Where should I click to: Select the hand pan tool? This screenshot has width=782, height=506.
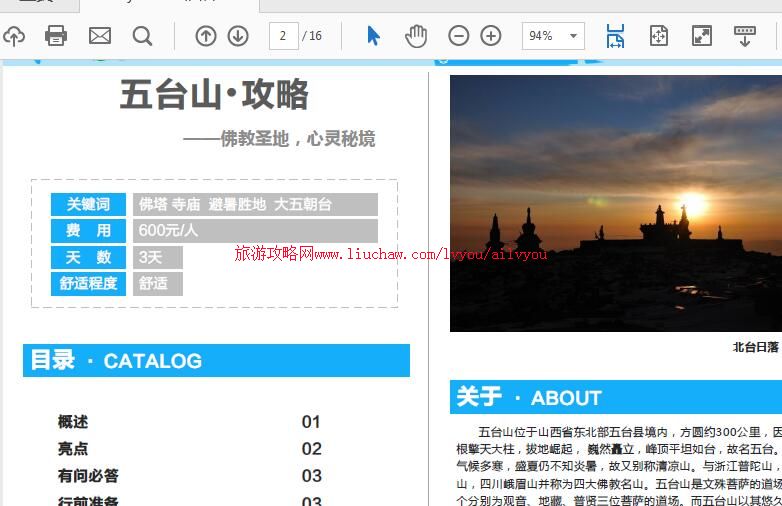[416, 37]
